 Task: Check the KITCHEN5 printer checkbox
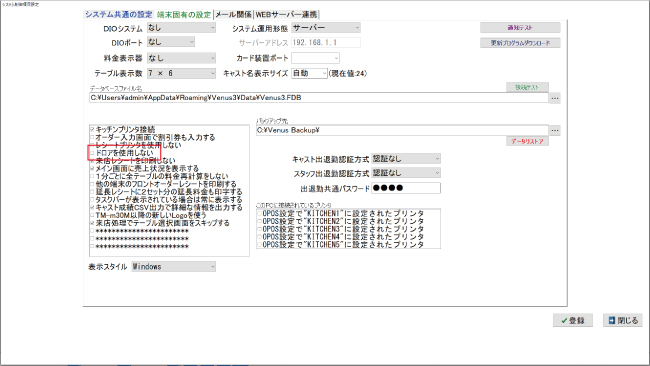click(x=260, y=245)
